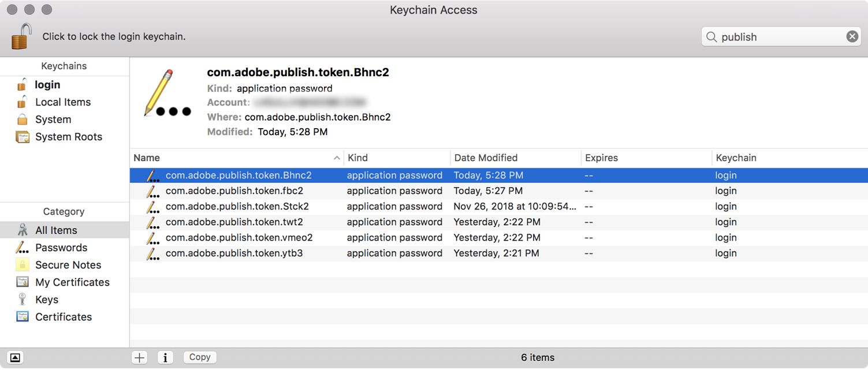Select the com.adobe.publish.token.ytb3 entry

click(x=234, y=253)
